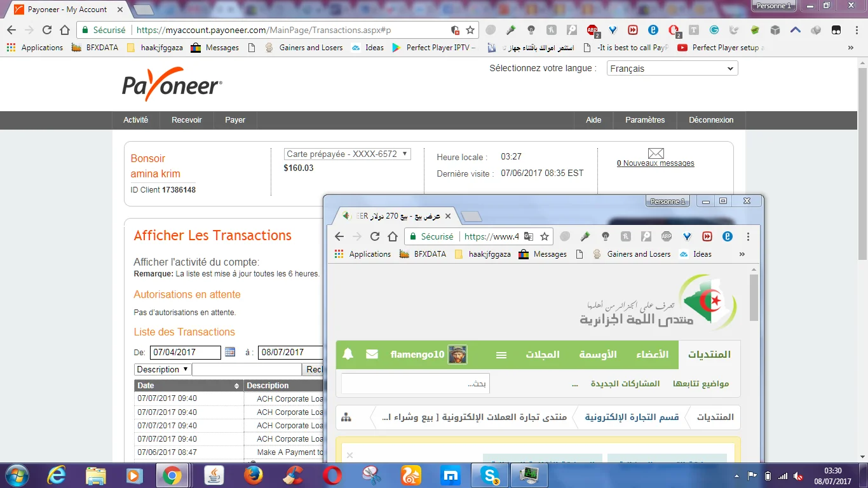Reload the forum page in the front window

pos(375,236)
